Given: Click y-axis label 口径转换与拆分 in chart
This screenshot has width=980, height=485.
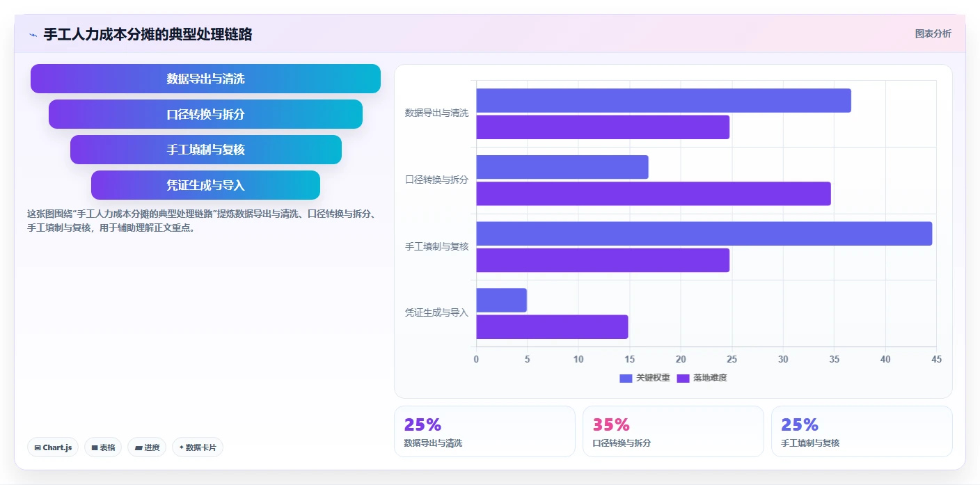Looking at the screenshot, I should (437, 180).
